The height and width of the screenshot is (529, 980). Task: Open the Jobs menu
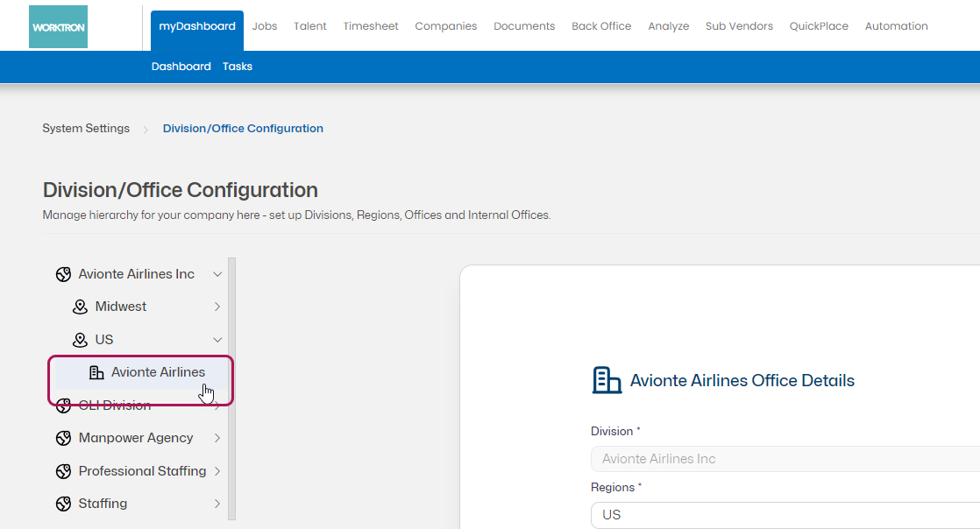point(265,26)
